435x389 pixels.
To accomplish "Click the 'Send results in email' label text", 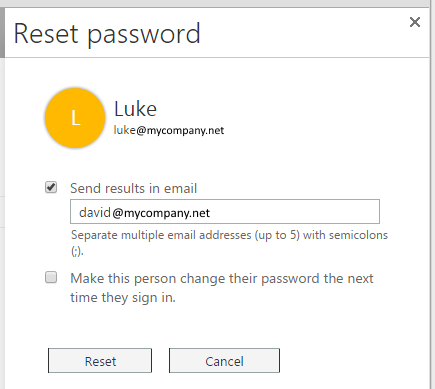I will point(133,188).
